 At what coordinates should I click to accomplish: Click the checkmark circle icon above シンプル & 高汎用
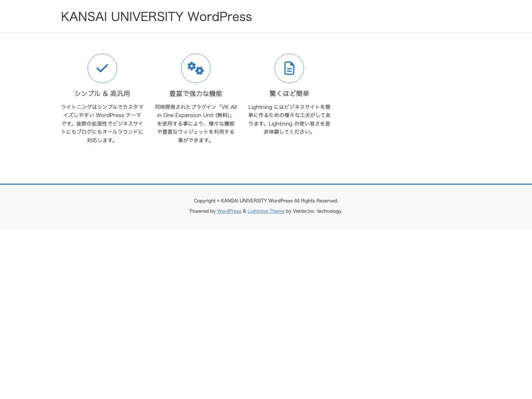[102, 68]
